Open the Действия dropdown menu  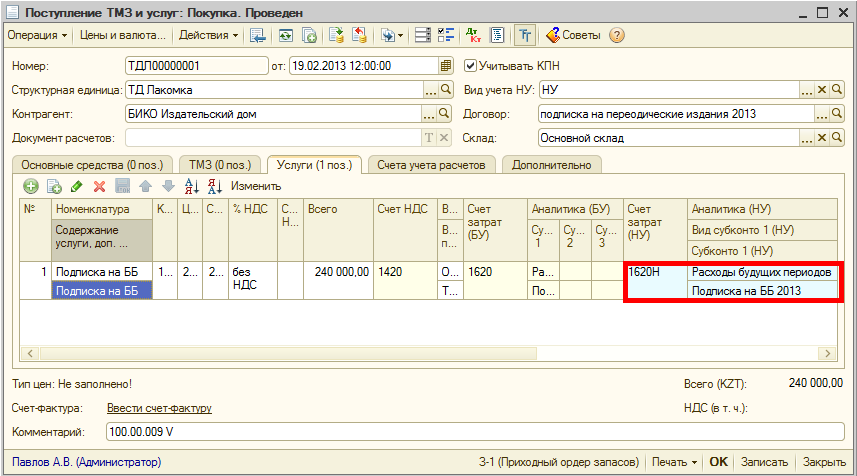(208, 35)
